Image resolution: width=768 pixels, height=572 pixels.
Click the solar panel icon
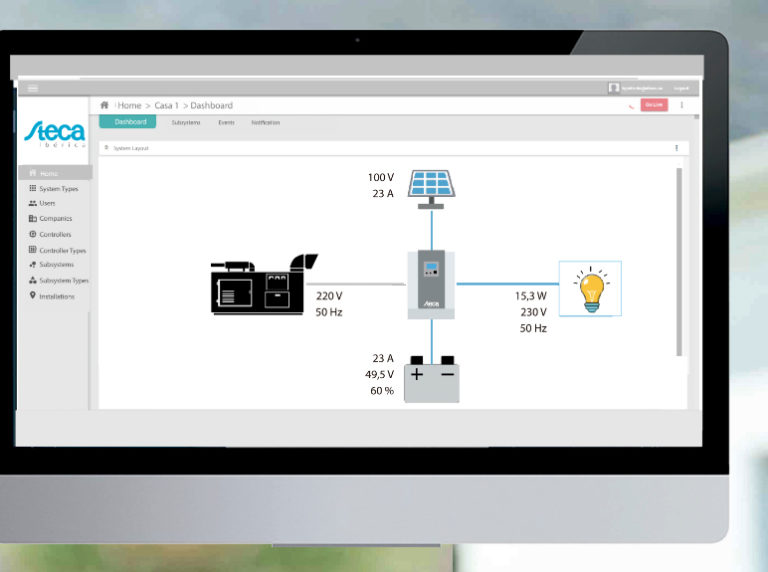pyautogui.click(x=431, y=185)
